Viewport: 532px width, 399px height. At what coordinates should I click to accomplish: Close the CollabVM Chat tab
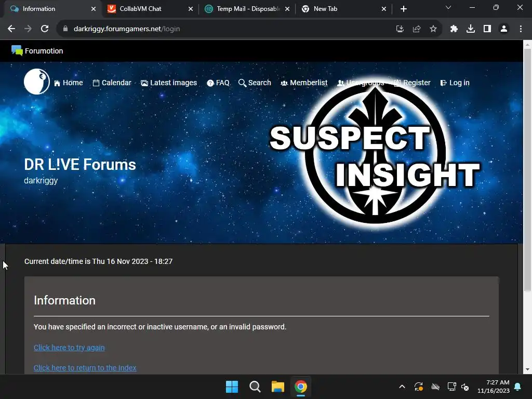[191, 9]
